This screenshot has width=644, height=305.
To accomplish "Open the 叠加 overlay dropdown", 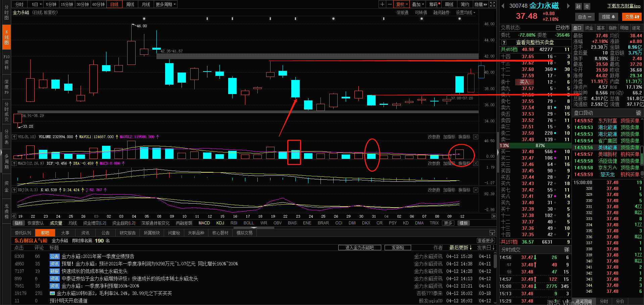I will [418, 4].
